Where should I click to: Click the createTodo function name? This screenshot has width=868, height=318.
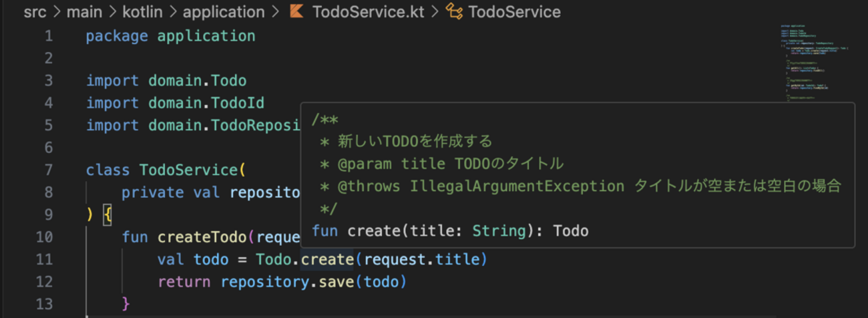coord(202,237)
